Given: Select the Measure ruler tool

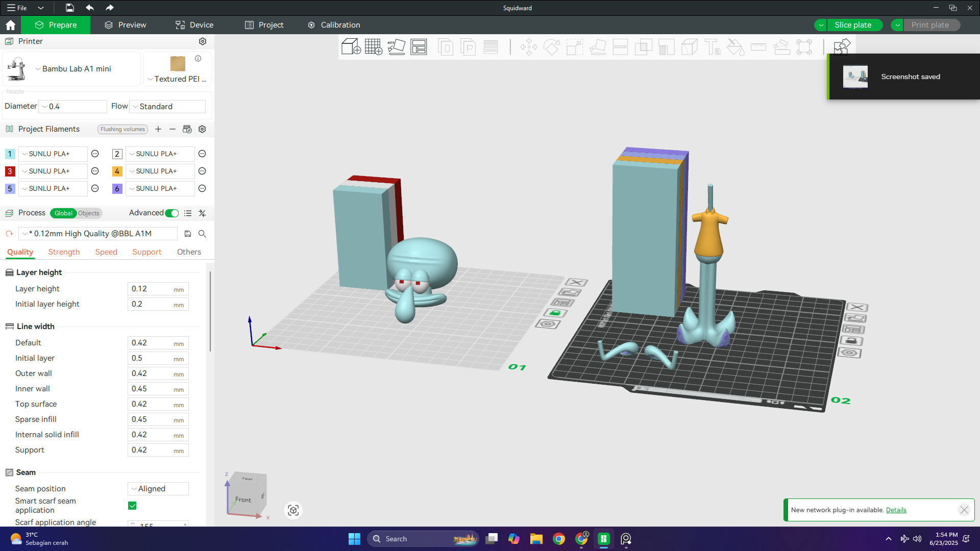Looking at the screenshot, I should tap(758, 47).
